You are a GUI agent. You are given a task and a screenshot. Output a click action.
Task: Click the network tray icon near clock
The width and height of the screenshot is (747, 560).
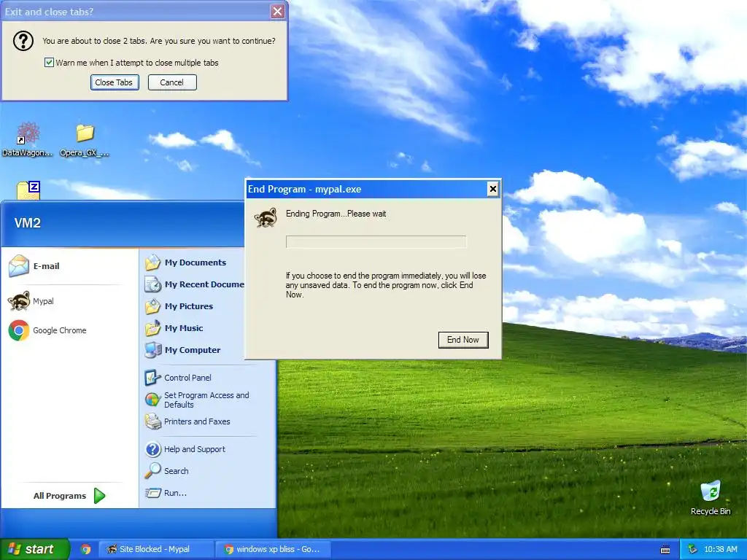[x=692, y=549]
